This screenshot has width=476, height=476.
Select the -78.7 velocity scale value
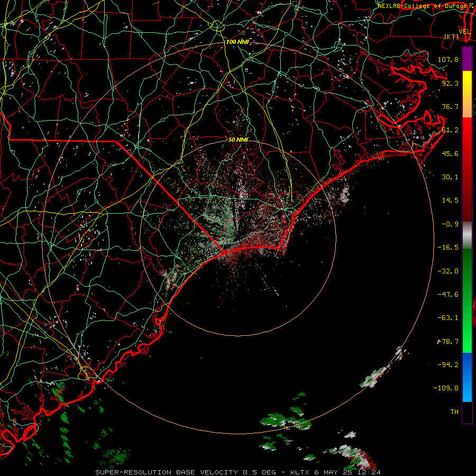coord(448,342)
